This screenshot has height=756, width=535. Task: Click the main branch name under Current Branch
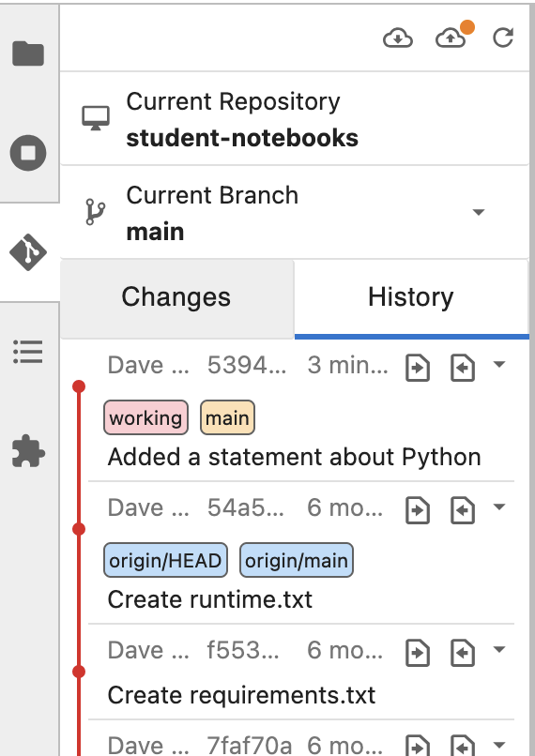tap(155, 233)
